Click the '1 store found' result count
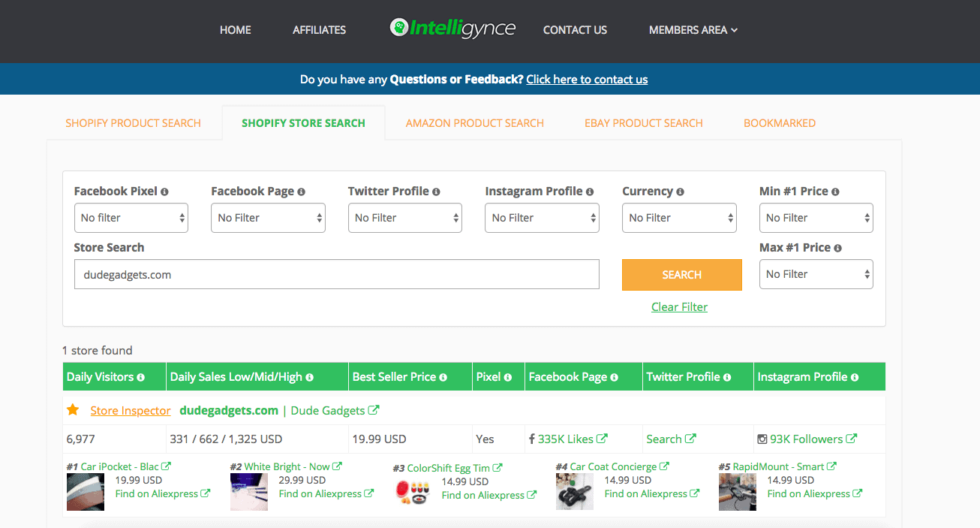The width and height of the screenshot is (980, 528). point(98,351)
